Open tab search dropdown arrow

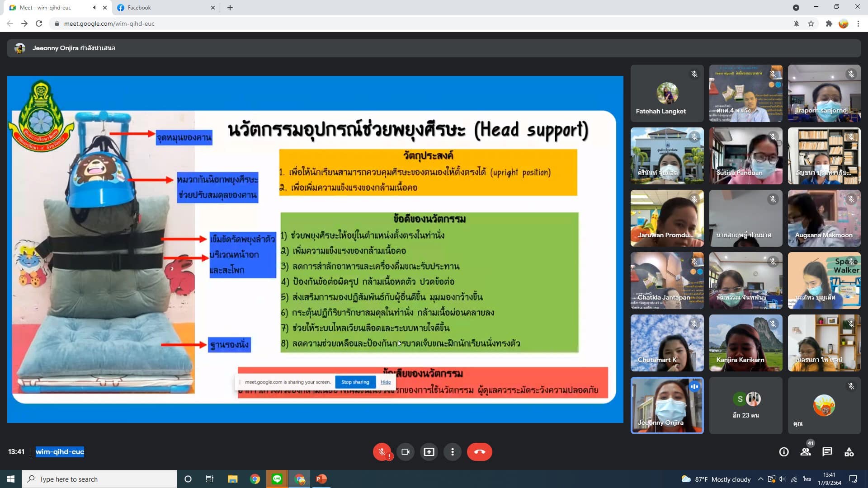(796, 8)
